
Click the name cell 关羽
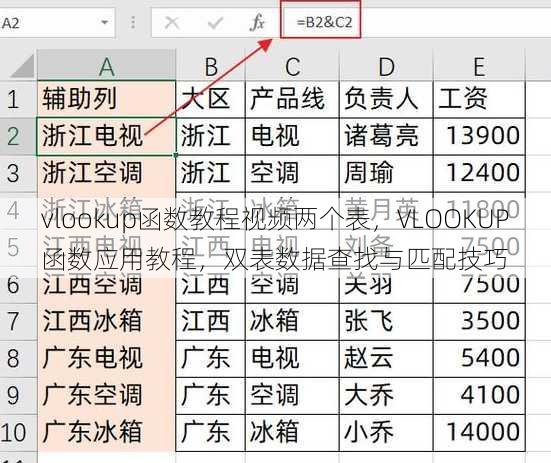386,285
